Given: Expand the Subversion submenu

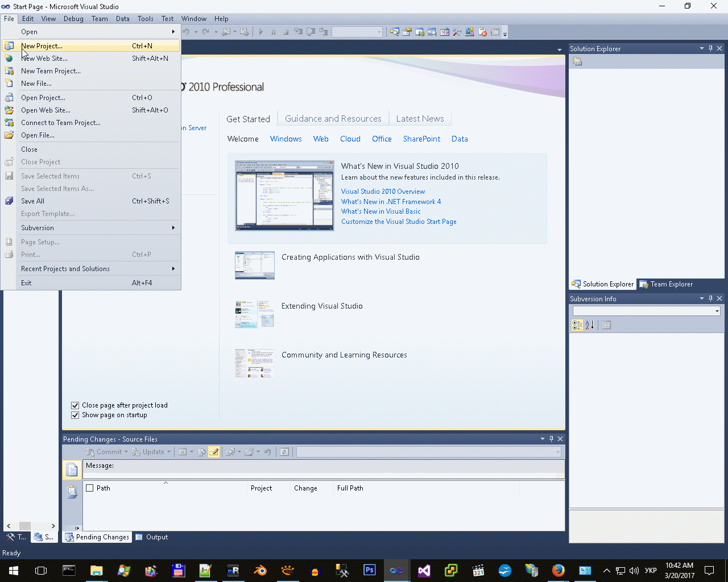Looking at the screenshot, I should tap(91, 228).
